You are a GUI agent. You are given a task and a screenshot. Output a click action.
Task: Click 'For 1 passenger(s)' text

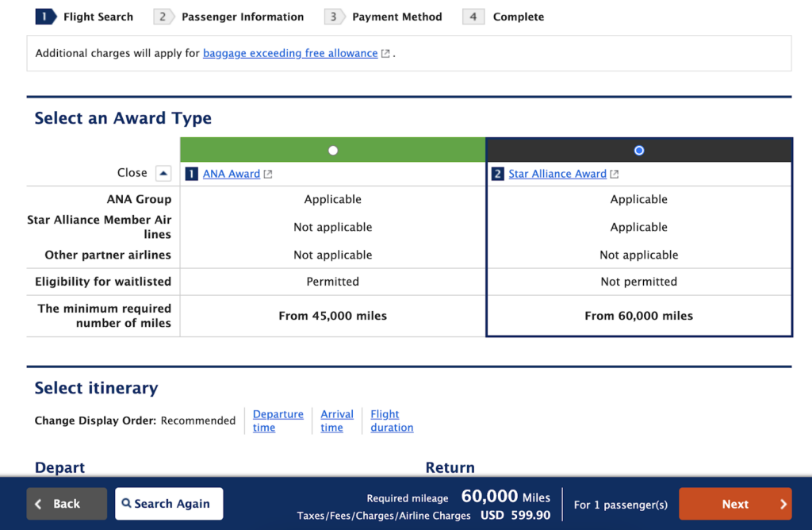coord(620,505)
